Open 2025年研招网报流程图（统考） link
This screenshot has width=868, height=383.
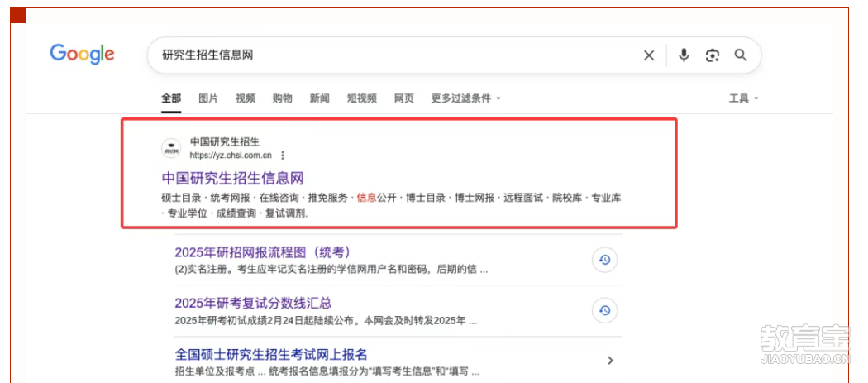[x=263, y=252]
